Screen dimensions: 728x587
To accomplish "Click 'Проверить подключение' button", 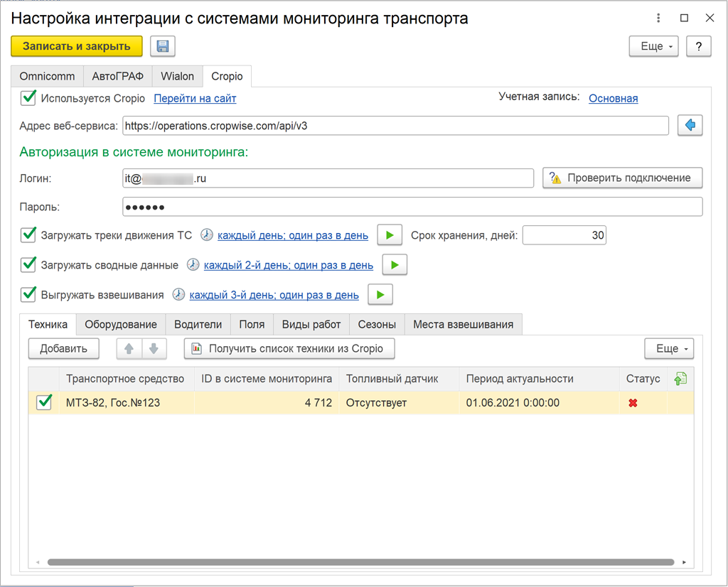I will (x=622, y=178).
